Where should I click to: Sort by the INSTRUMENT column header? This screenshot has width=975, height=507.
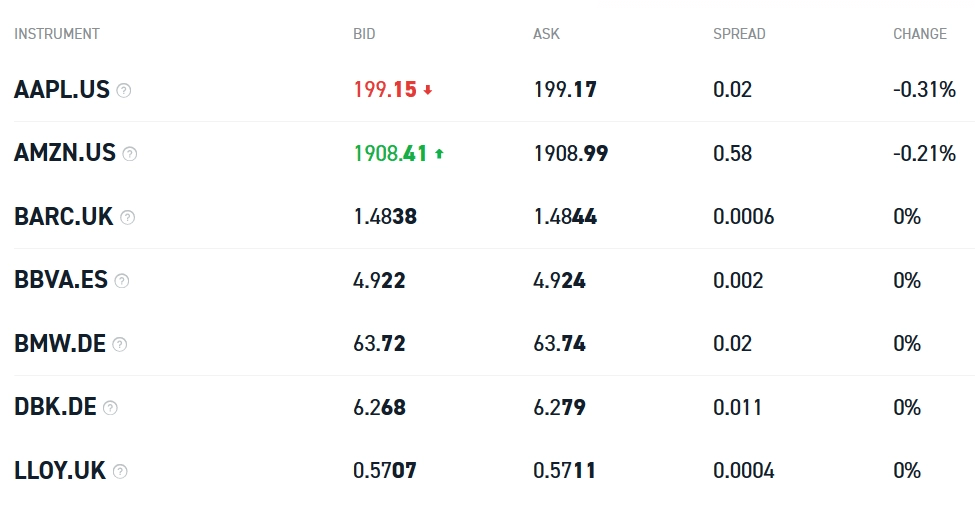point(57,34)
